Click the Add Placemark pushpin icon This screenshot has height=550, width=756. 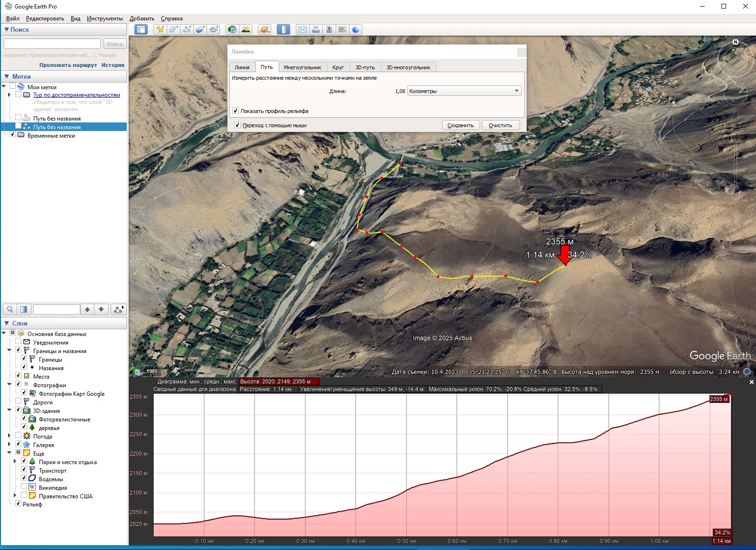point(160,29)
